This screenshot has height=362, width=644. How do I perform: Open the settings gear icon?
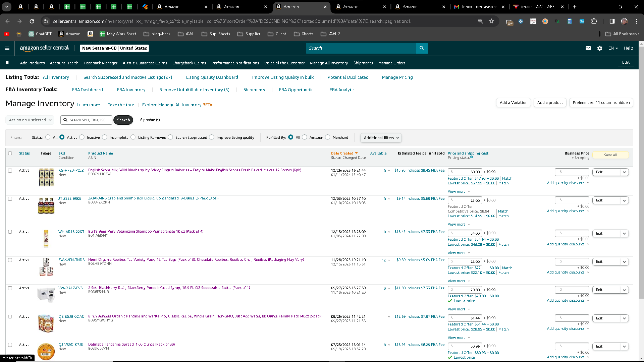click(600, 48)
